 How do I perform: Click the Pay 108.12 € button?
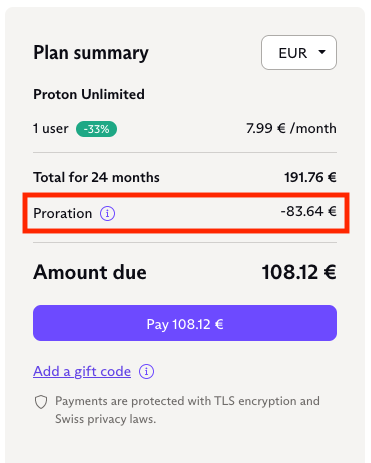pos(185,323)
